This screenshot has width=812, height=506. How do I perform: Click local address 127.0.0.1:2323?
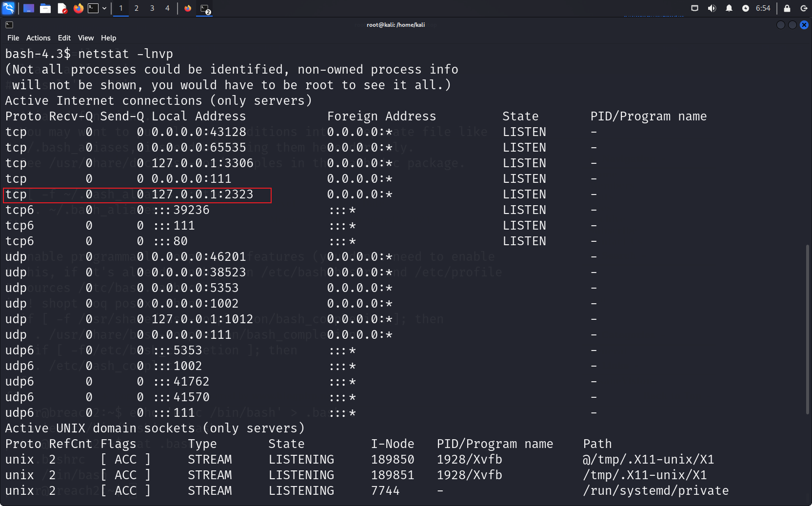(202, 195)
